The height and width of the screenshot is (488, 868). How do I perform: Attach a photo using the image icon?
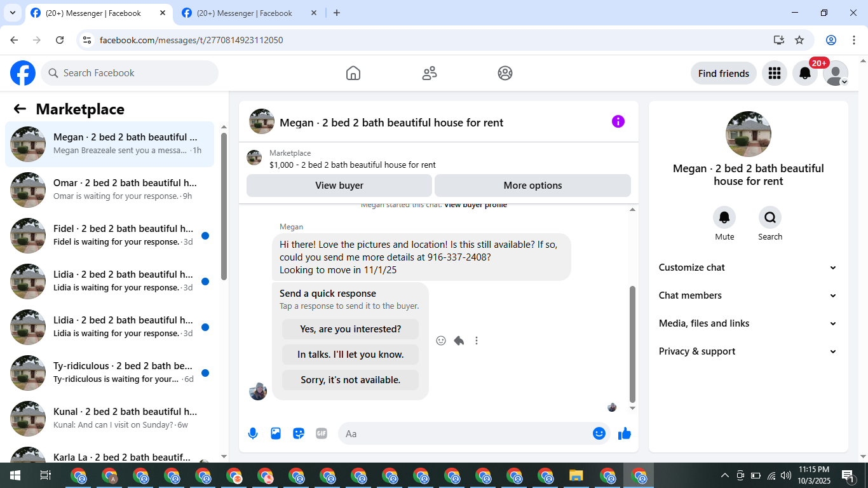(276, 433)
